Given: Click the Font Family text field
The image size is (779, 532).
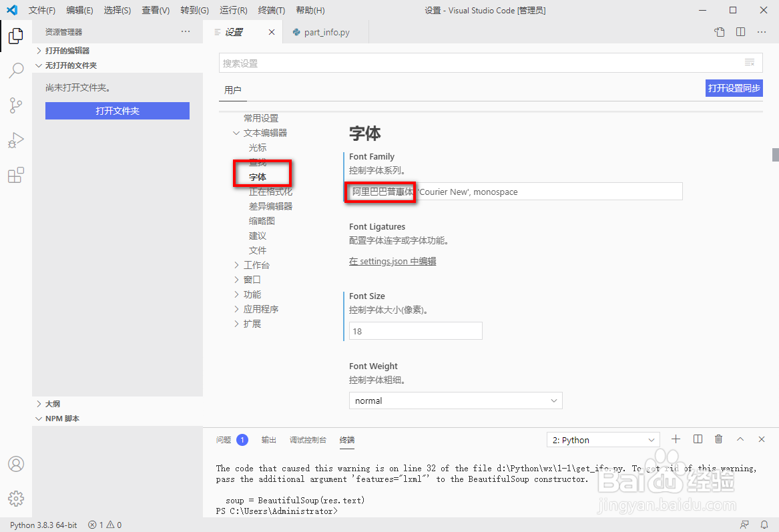Looking at the screenshot, I should [x=515, y=192].
